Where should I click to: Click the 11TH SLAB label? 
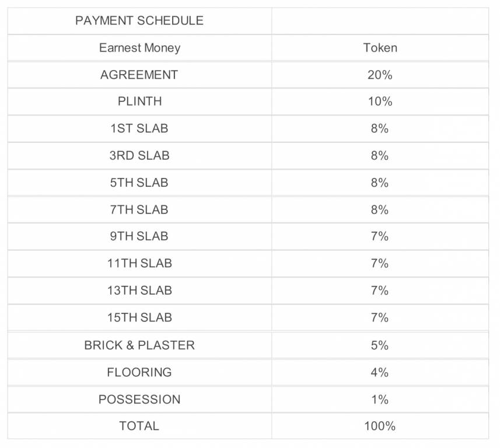click(139, 263)
